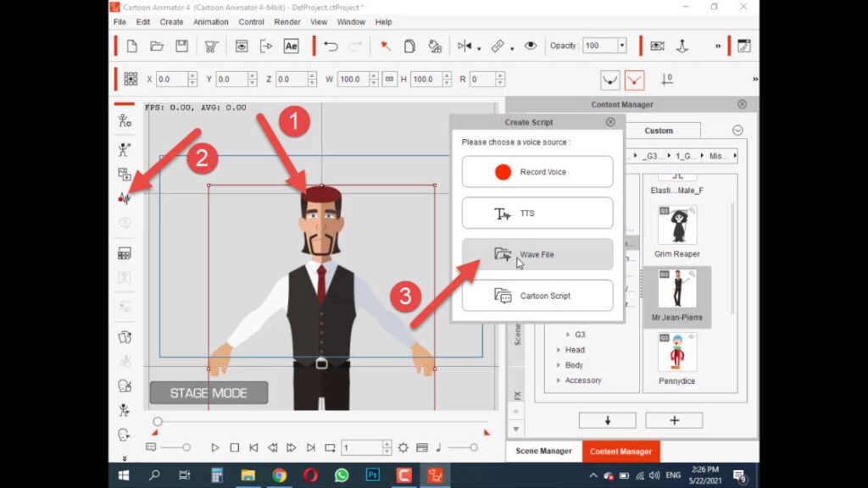Select the red arrow pointer tool
The width and height of the screenshot is (868, 488).
click(x=386, y=46)
